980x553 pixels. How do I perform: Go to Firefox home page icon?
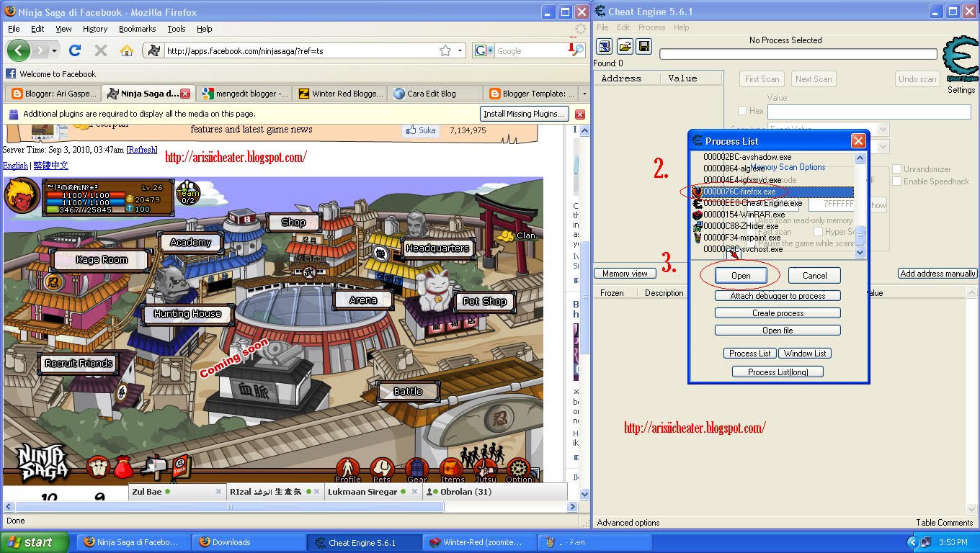(x=127, y=50)
